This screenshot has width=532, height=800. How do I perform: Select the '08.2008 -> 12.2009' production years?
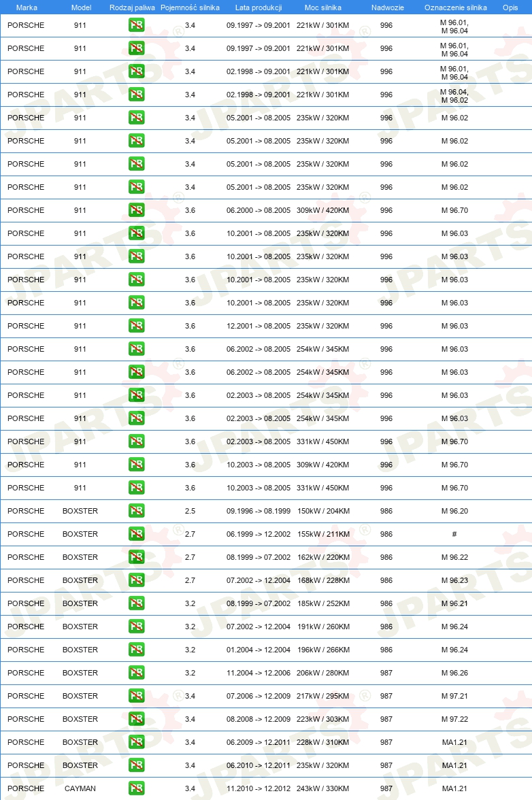click(x=259, y=719)
